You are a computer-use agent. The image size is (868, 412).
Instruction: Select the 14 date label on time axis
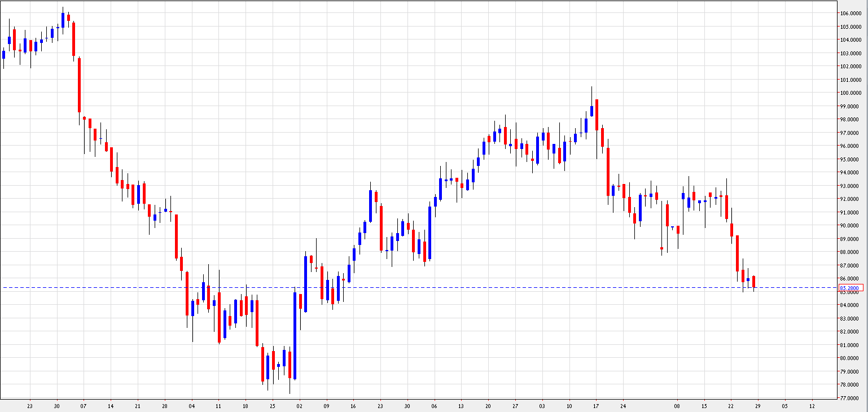[111, 406]
